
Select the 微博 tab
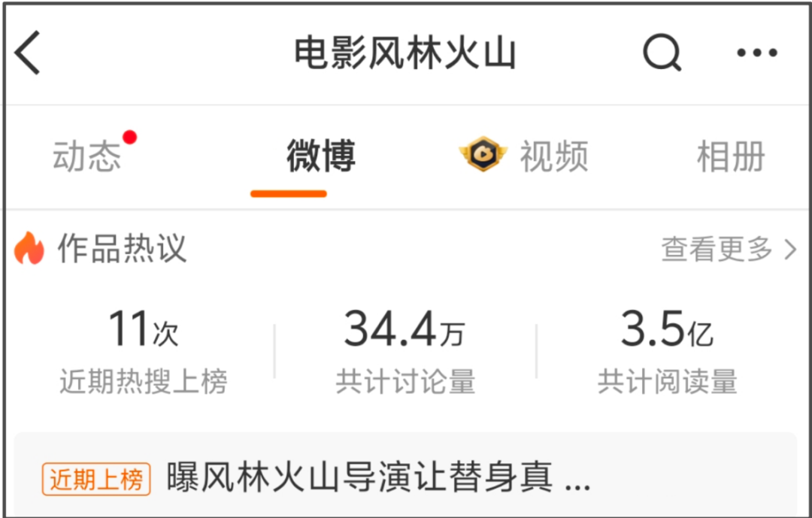coord(321,156)
